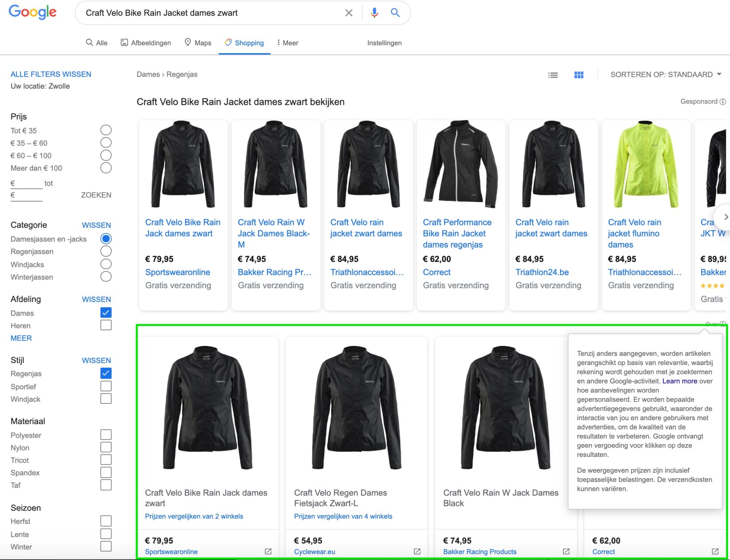Open Cyclewear.eu seller link

click(314, 551)
